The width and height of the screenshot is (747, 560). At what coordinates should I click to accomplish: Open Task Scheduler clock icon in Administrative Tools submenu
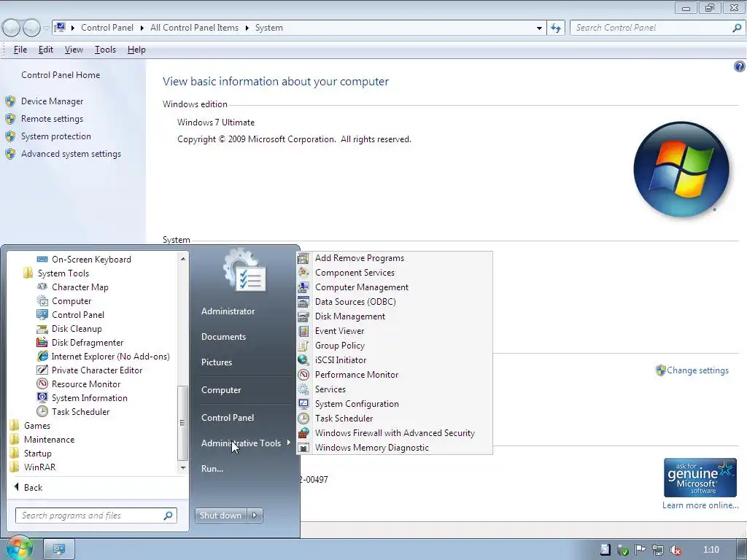click(x=303, y=419)
